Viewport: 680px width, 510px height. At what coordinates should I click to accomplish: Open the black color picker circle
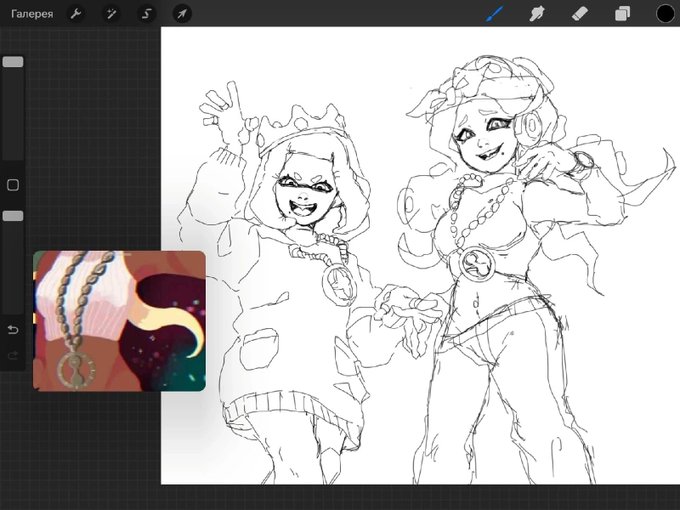tap(665, 14)
